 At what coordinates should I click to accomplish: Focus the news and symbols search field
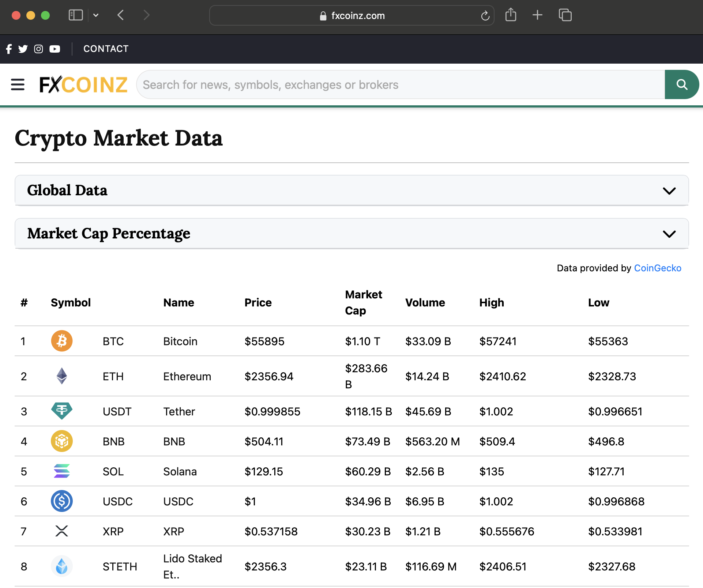click(401, 84)
